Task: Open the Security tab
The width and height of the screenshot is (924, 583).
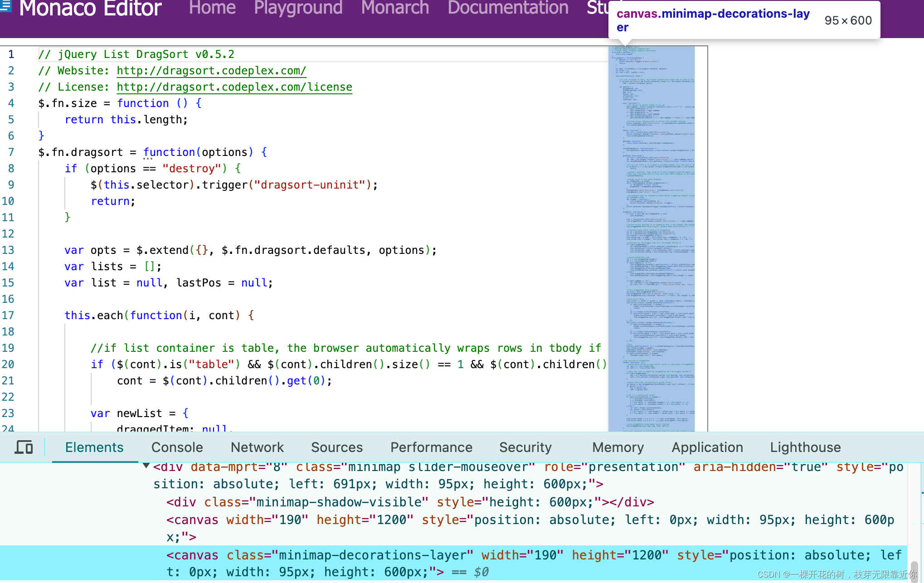Action: tap(525, 447)
